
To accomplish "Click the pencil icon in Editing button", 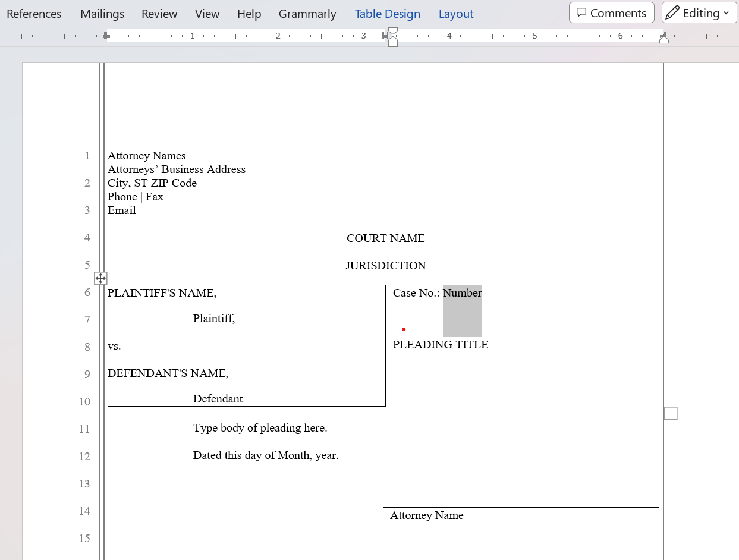I will tap(672, 13).
